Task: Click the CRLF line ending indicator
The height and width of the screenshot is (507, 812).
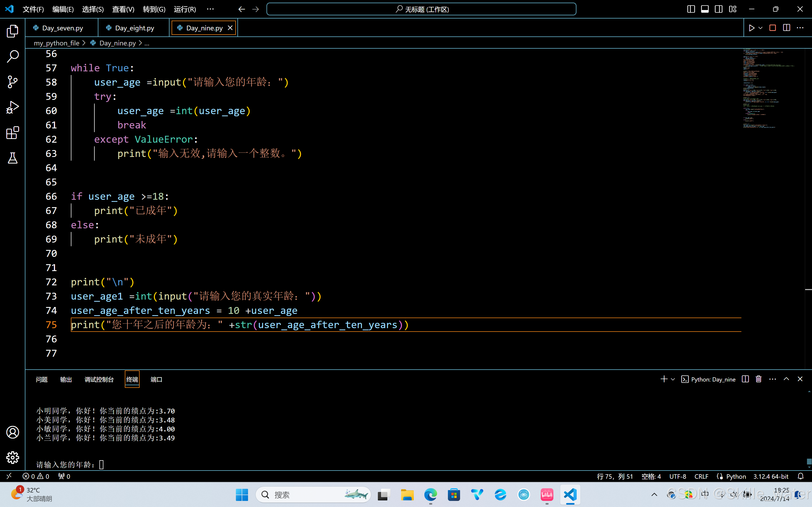Action: (701, 477)
